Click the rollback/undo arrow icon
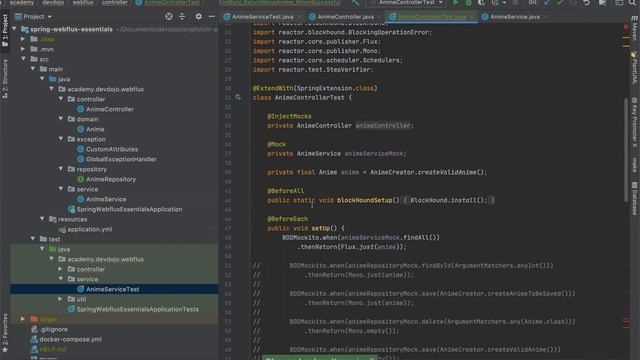Viewport: 640px width, 360px height. (x=587, y=3)
